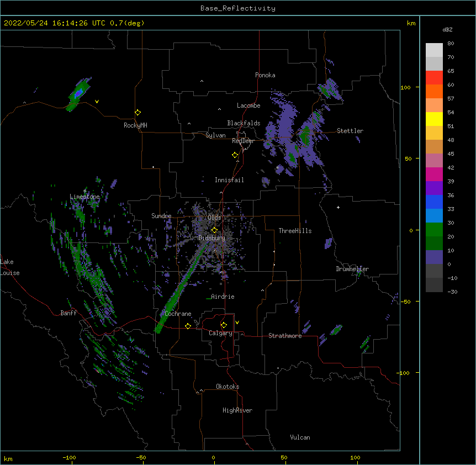Viewport: 476px width, 465px height.
Task: Select the ThreeHills label
Action: (295, 231)
